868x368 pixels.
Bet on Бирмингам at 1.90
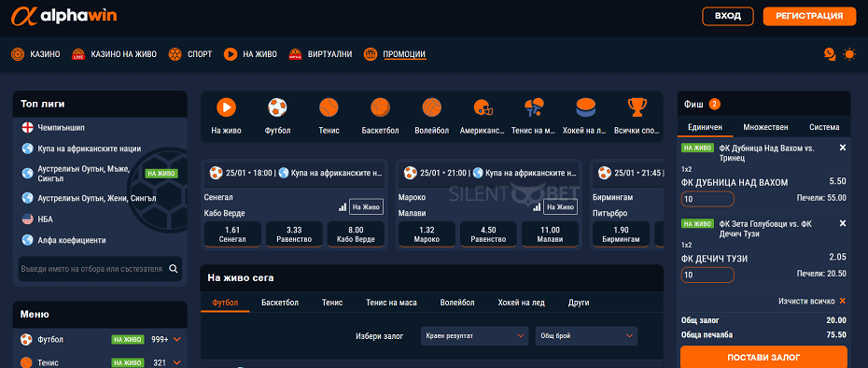pyautogui.click(x=621, y=234)
